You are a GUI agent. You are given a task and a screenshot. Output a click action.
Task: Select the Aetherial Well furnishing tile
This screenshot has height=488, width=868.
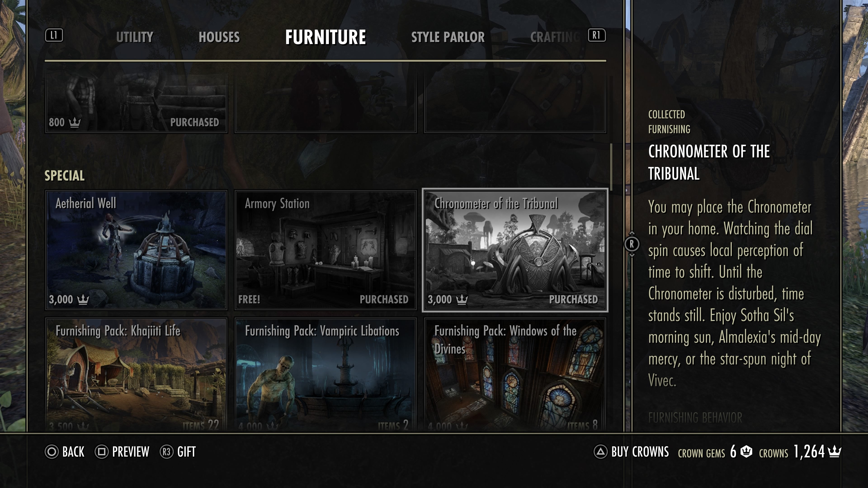tap(136, 250)
